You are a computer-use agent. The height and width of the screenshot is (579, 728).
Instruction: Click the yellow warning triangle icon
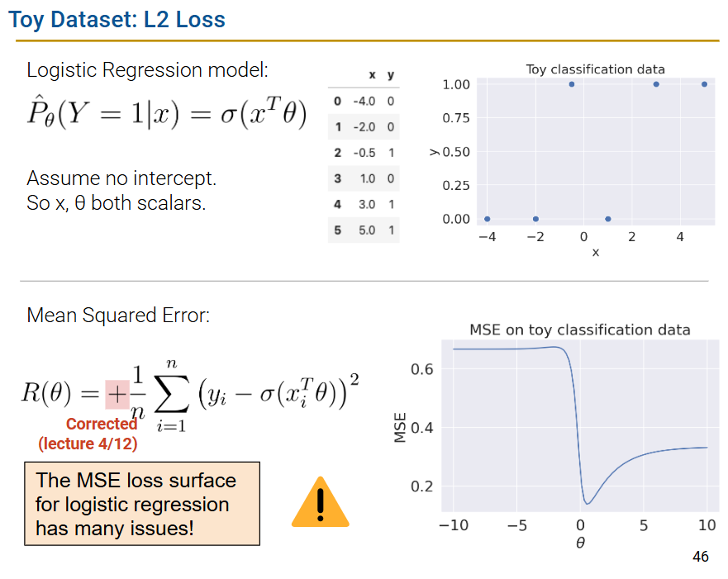point(320,503)
